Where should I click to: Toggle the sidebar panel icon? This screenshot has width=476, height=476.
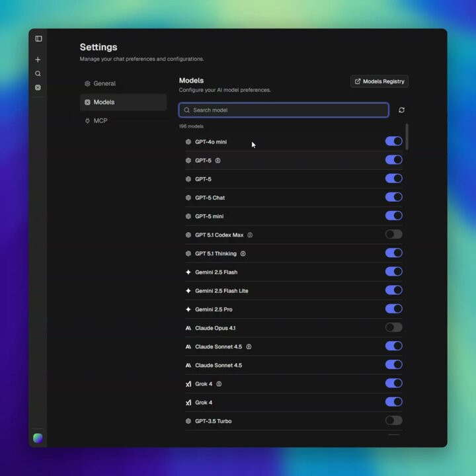click(x=38, y=38)
